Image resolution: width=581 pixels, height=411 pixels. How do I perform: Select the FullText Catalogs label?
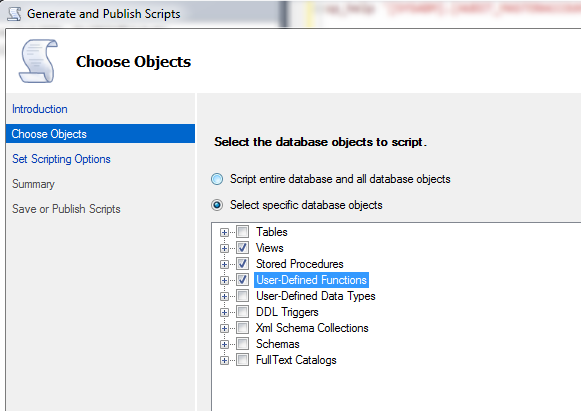coord(296,360)
